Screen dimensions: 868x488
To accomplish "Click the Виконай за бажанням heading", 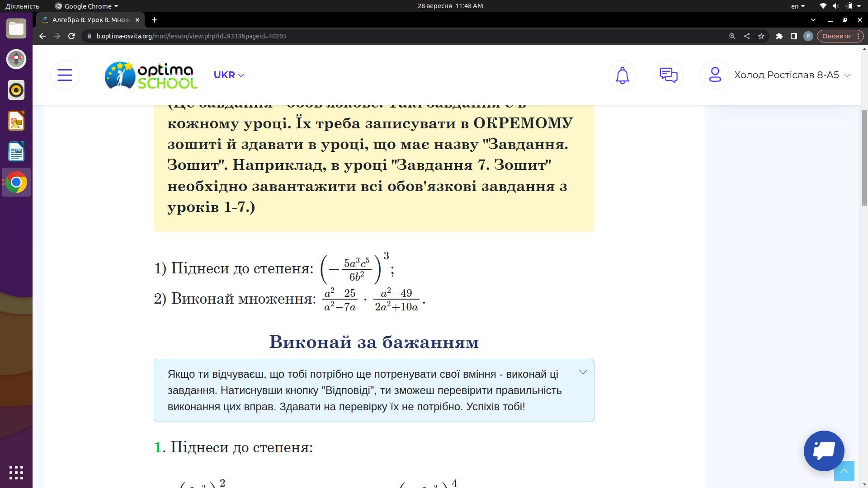I will pos(374,342).
